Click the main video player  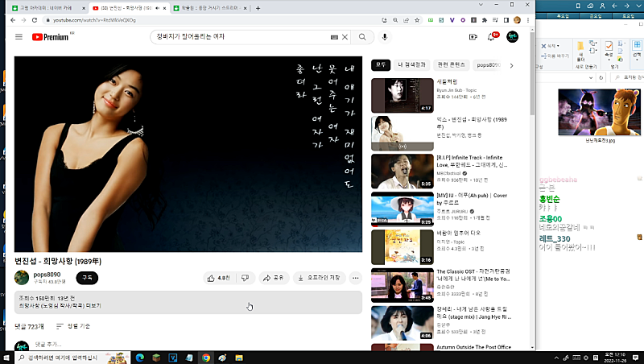point(188,154)
